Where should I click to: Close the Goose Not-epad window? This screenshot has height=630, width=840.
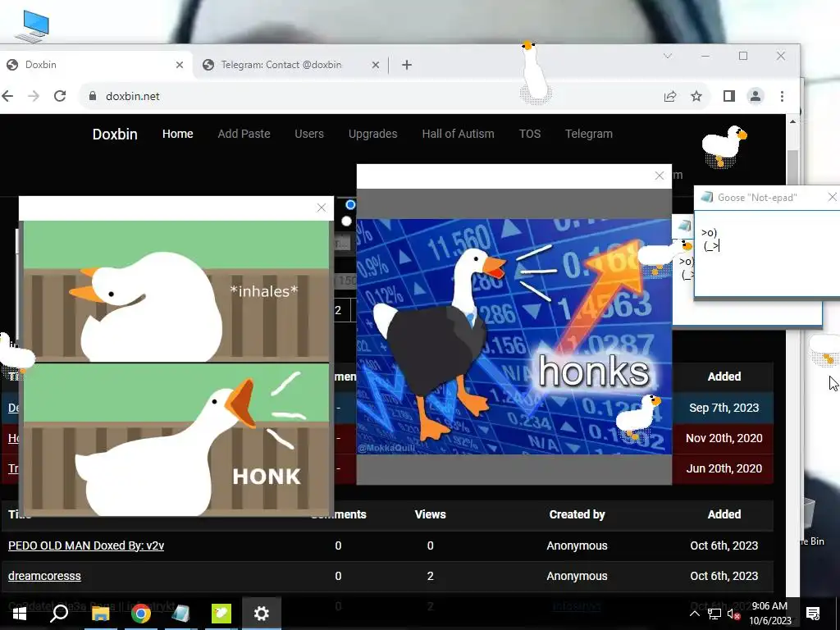tap(832, 197)
